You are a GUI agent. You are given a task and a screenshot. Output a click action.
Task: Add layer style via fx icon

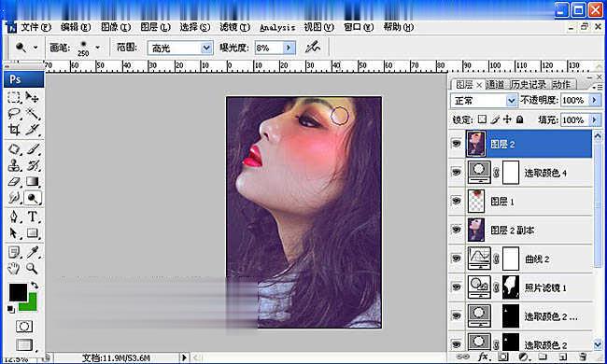483,357
